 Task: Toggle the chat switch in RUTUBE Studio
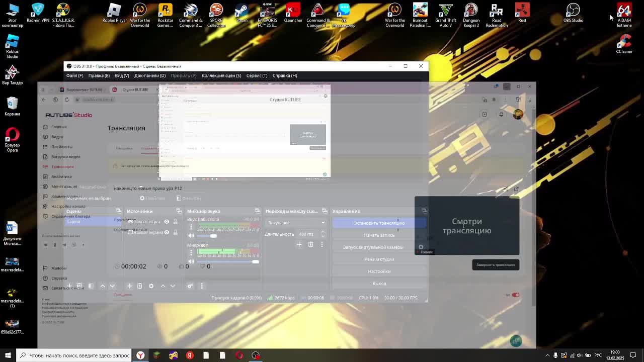[516, 295]
